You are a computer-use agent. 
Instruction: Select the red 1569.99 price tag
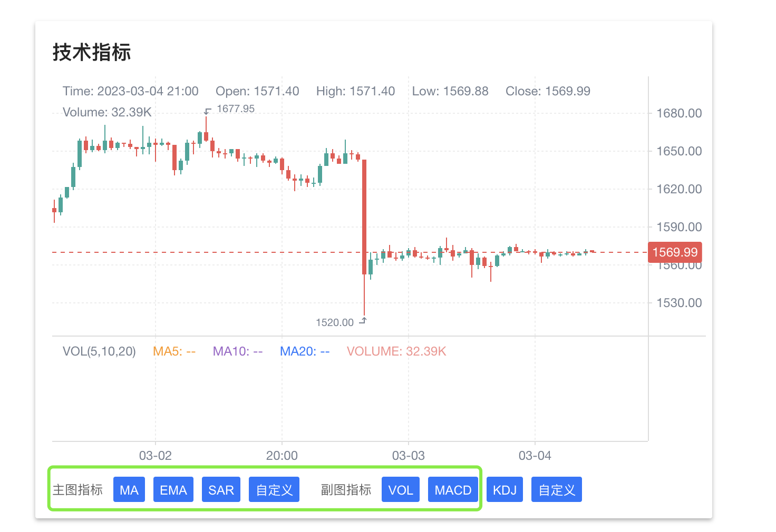tap(675, 252)
